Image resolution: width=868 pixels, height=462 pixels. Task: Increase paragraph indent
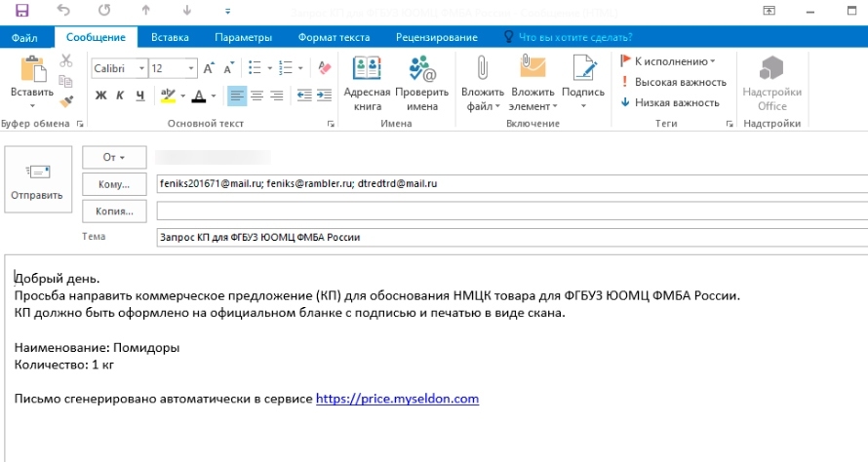coord(324,96)
